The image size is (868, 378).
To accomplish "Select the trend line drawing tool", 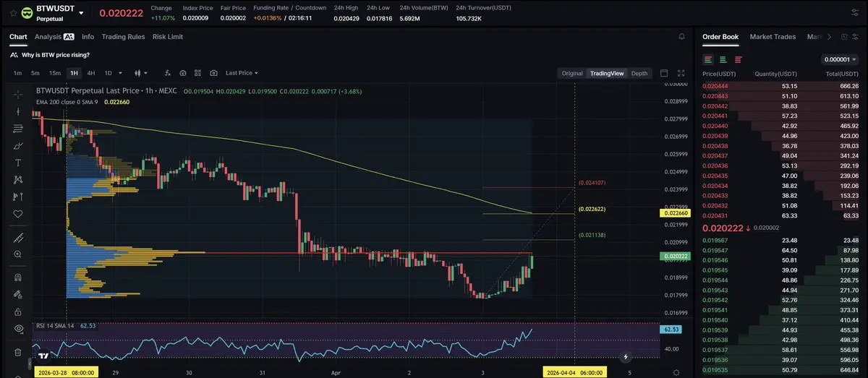I will coord(18,111).
